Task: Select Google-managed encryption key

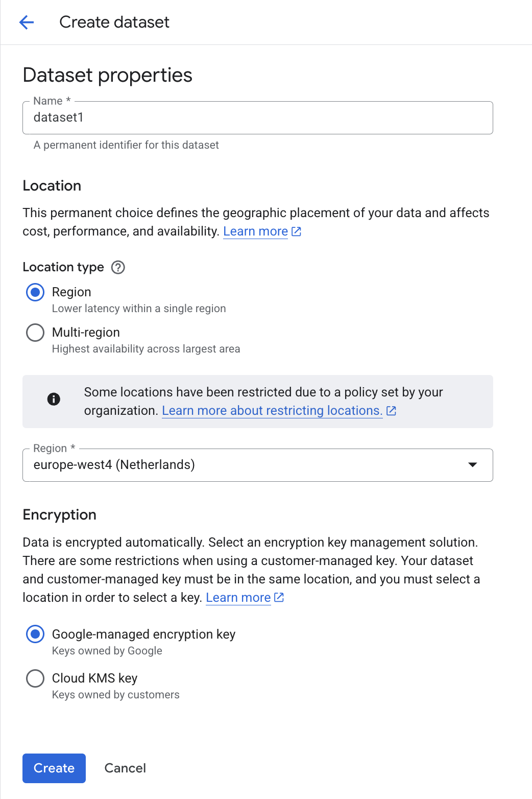Action: coord(35,635)
